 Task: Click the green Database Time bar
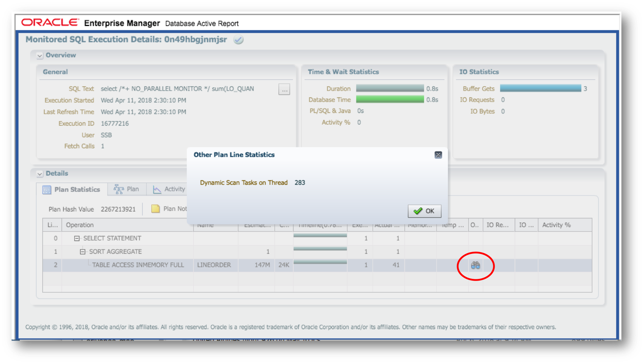click(390, 99)
